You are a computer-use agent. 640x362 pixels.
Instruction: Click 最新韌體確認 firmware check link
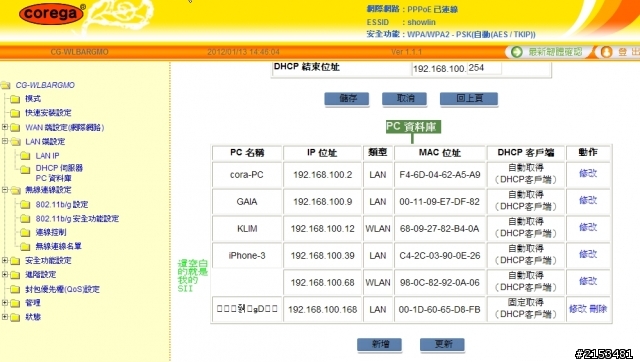(555, 52)
